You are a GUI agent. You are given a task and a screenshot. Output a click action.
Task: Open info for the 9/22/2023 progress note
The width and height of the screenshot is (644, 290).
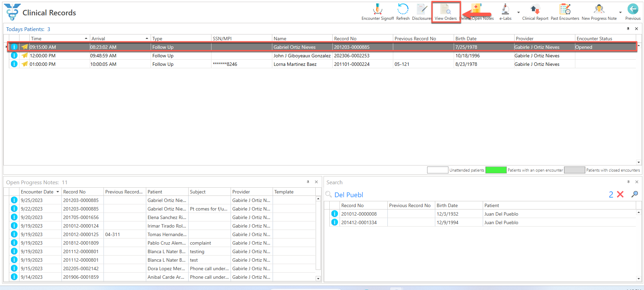(x=14, y=209)
